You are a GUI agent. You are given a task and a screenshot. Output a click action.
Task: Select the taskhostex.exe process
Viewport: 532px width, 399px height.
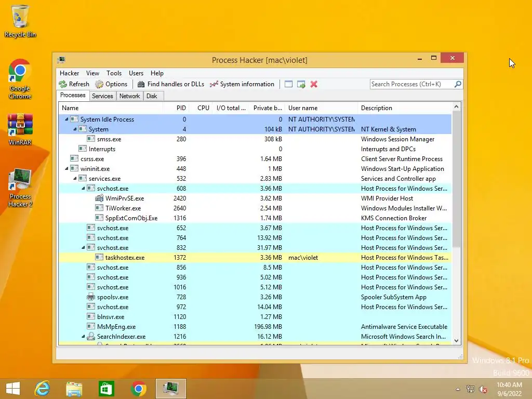[x=255, y=258]
